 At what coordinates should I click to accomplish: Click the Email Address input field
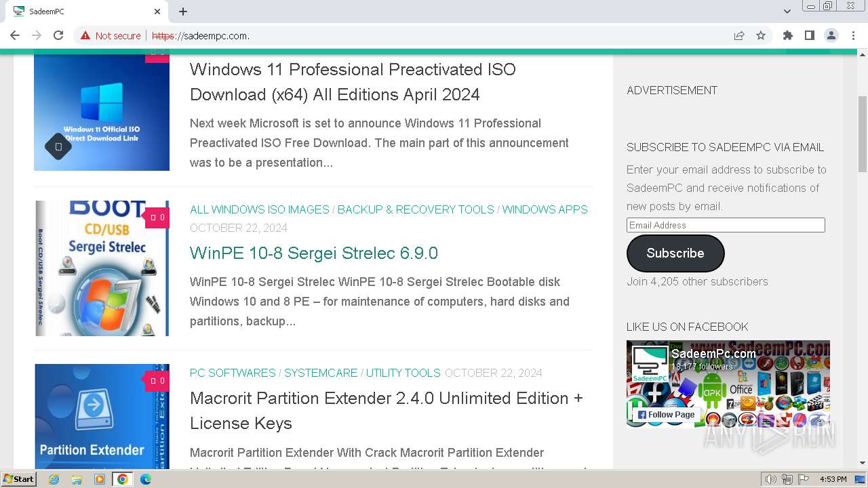pyautogui.click(x=726, y=225)
